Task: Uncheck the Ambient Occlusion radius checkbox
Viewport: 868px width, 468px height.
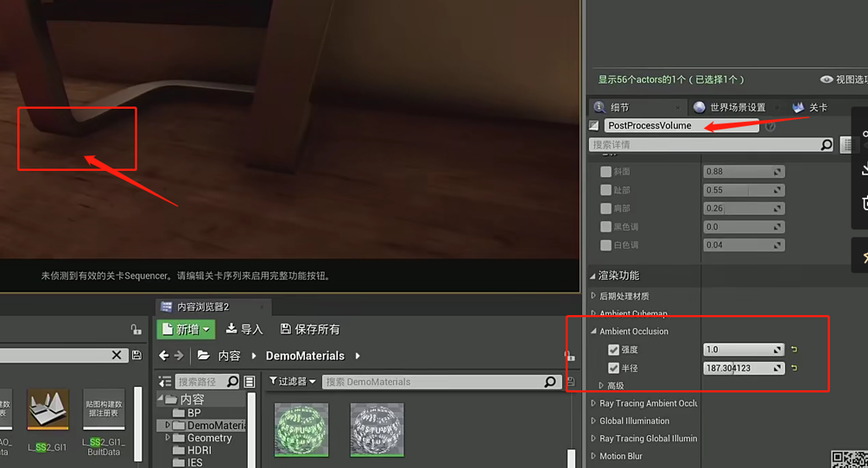Action: click(613, 368)
